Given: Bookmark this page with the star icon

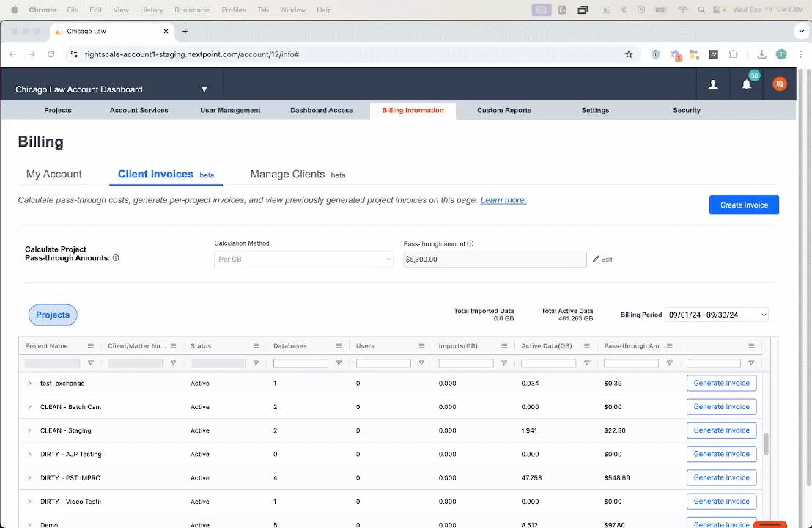Looking at the screenshot, I should (x=628, y=54).
